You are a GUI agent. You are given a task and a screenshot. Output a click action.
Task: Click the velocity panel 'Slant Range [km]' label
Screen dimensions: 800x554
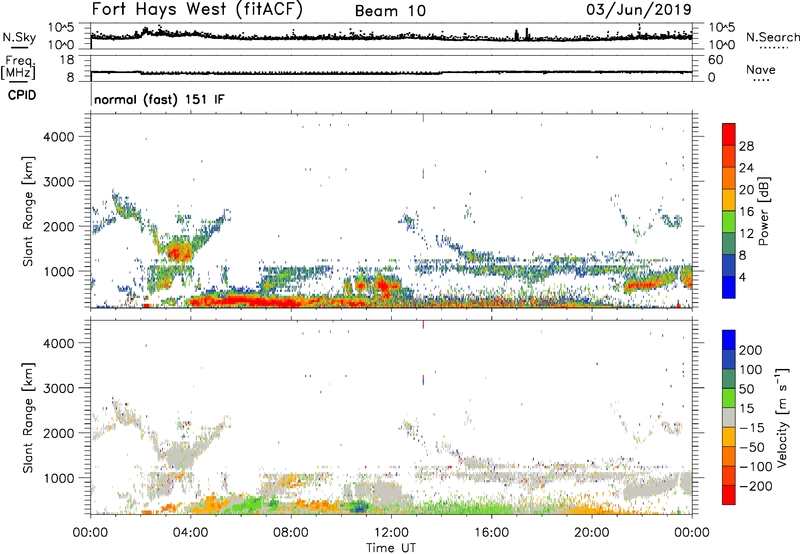click(28, 418)
